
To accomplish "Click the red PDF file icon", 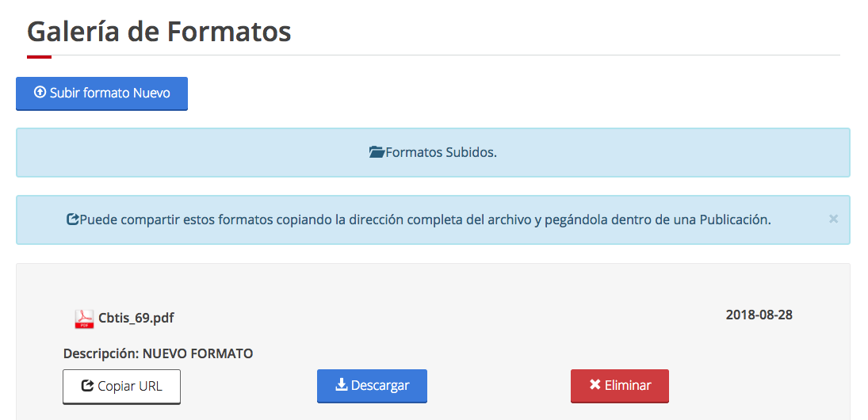I will point(84,319).
